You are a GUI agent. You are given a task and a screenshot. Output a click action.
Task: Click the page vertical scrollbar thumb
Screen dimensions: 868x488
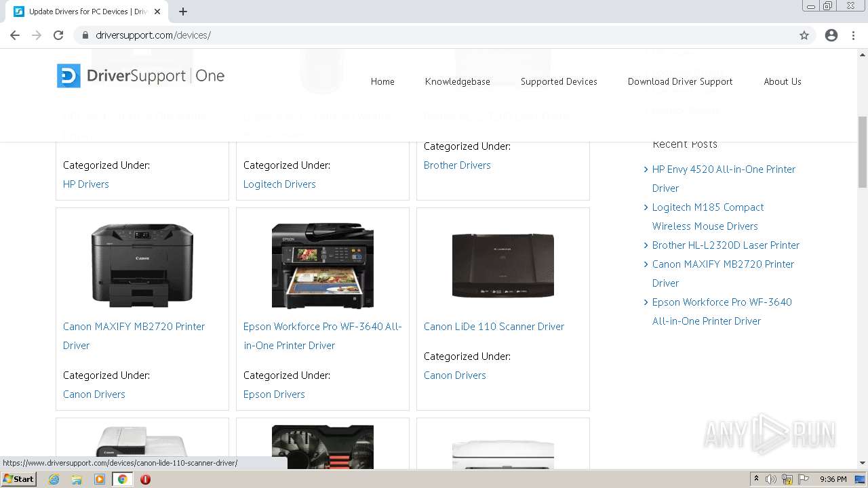pos(863,152)
